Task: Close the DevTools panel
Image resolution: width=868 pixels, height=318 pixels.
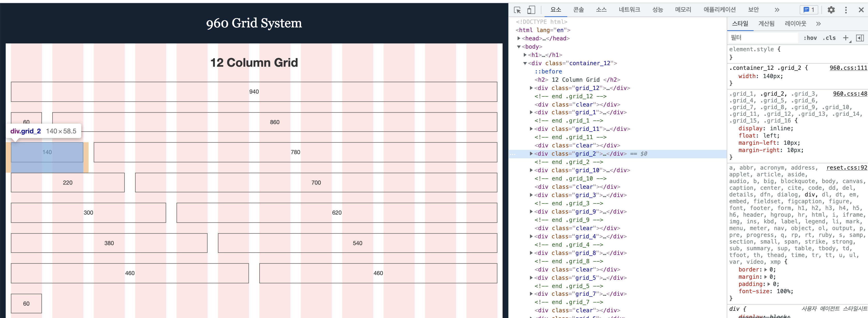Action: pos(861,10)
